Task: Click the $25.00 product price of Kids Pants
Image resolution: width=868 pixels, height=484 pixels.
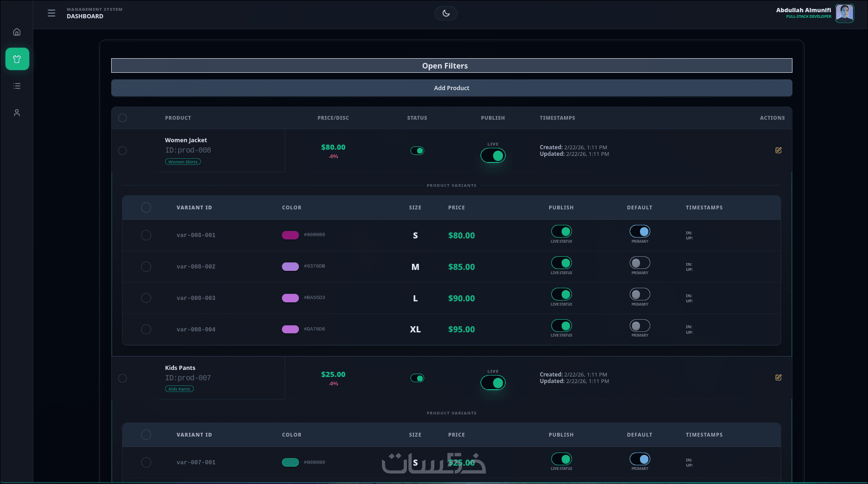Action: pyautogui.click(x=333, y=375)
